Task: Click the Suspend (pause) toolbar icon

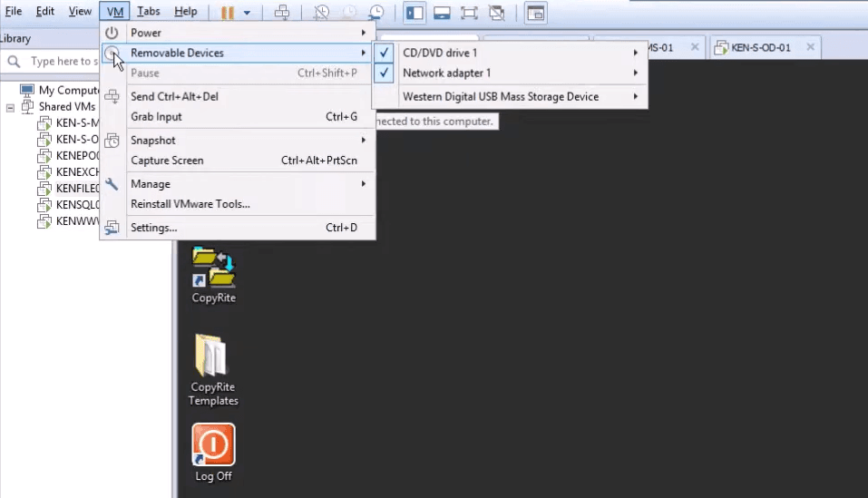Action: tap(228, 13)
